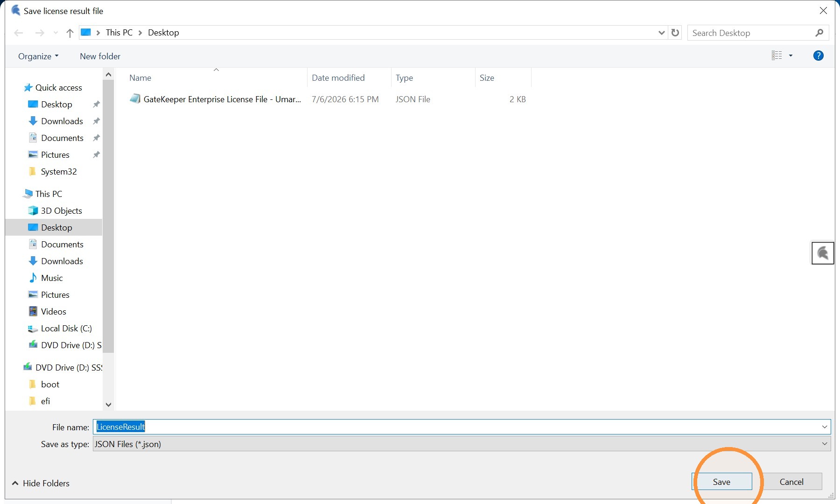Image resolution: width=840 pixels, height=504 pixels.
Task: Open pinned Pictures under Quick access
Action: 55,154
